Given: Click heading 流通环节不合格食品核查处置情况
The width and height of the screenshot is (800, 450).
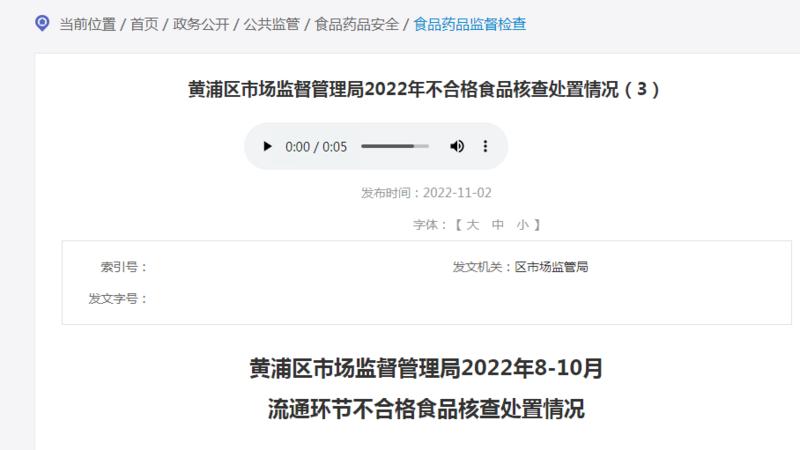Looking at the screenshot, I should 426,409.
